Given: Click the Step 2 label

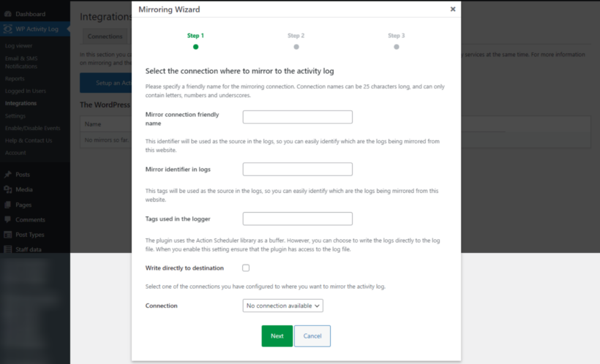Looking at the screenshot, I should pos(296,36).
